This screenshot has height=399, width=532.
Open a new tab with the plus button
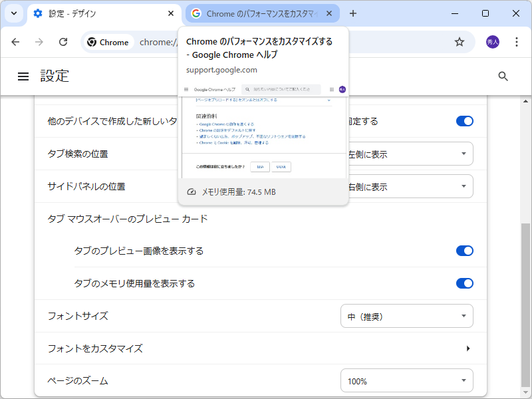(x=352, y=13)
